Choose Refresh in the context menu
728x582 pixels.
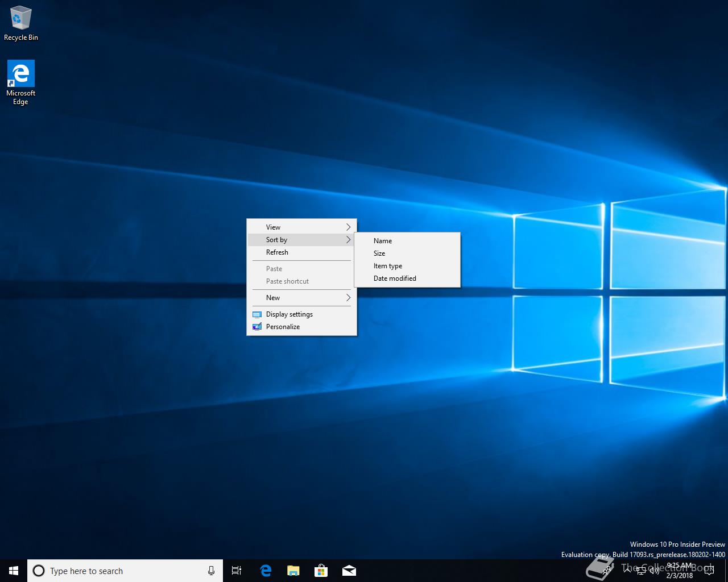(x=278, y=252)
